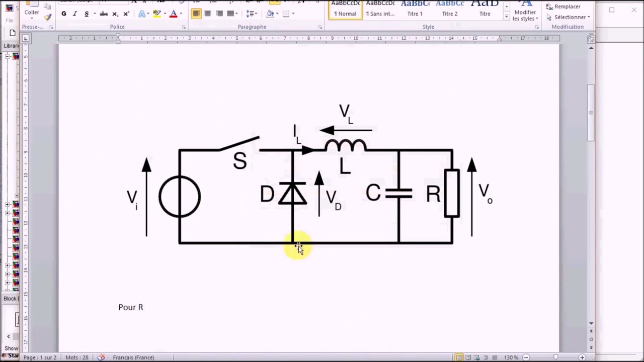Open borders dropdown arrow

[x=294, y=14]
